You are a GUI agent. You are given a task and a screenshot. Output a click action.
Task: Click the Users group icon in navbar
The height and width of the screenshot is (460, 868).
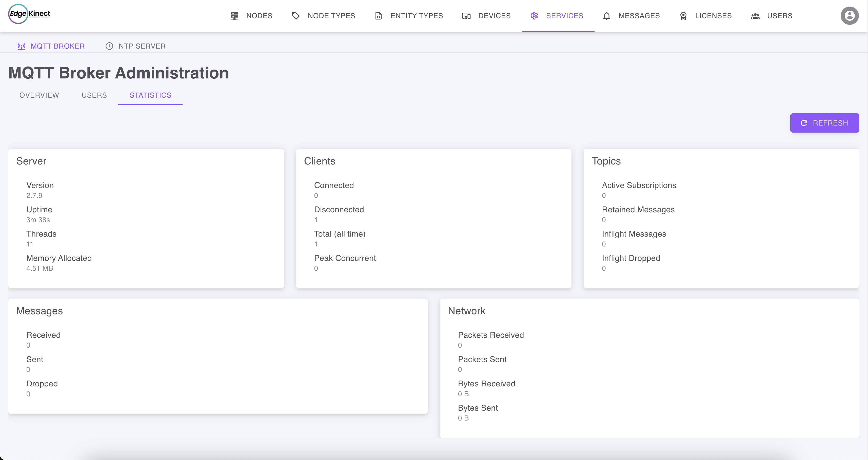[755, 16]
